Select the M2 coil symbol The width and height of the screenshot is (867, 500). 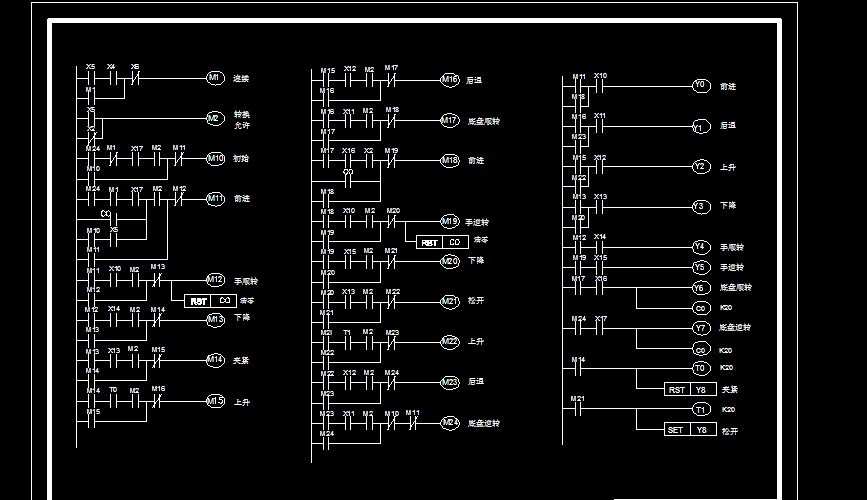point(216,118)
